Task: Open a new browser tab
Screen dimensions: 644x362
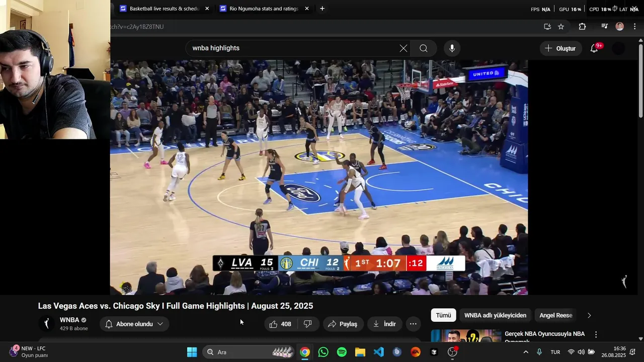Action: tap(322, 9)
